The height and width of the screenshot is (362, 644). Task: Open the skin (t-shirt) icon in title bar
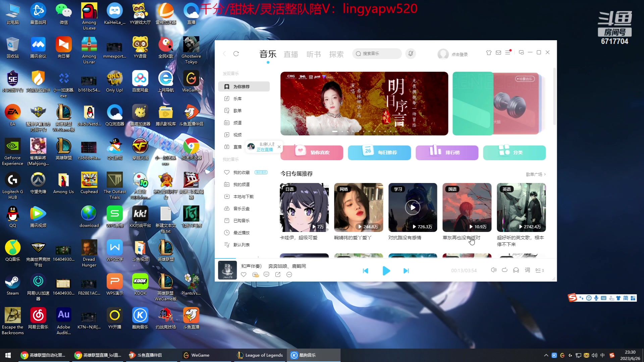[x=489, y=53]
